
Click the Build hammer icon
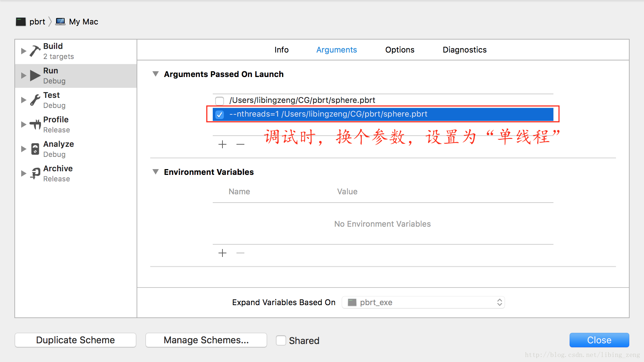35,51
